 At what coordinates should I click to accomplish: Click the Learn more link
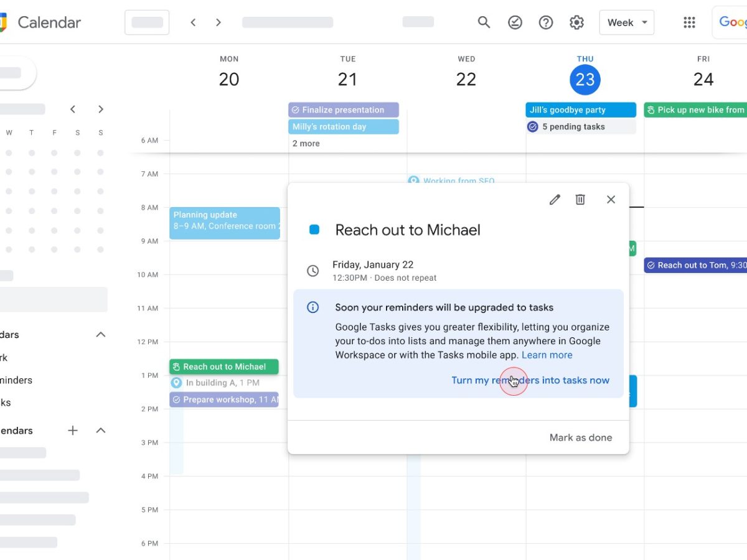(x=547, y=355)
